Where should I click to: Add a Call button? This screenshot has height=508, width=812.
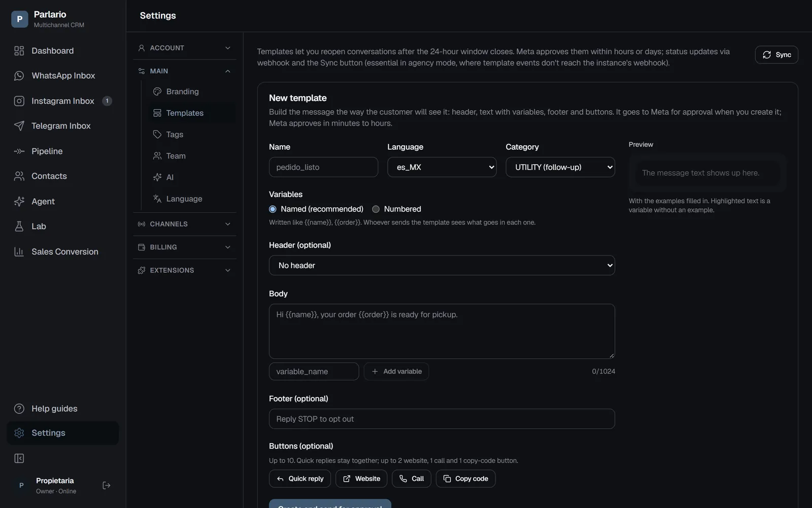[412, 479]
